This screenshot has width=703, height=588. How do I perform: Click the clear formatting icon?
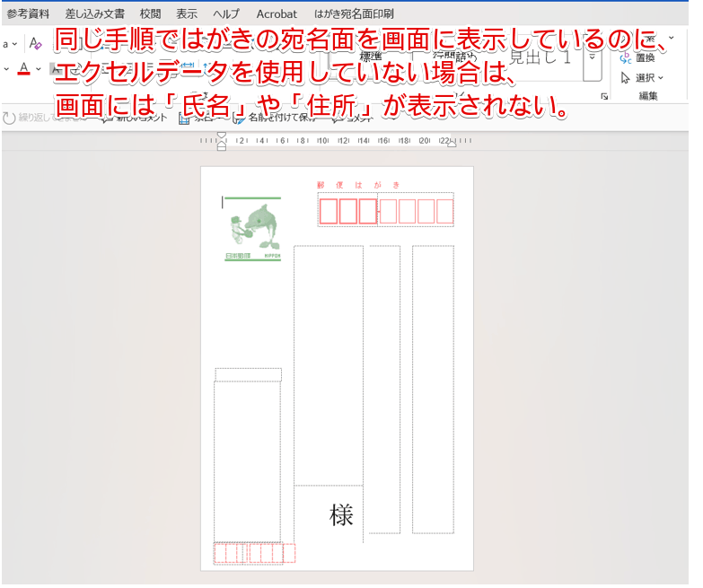(x=35, y=43)
